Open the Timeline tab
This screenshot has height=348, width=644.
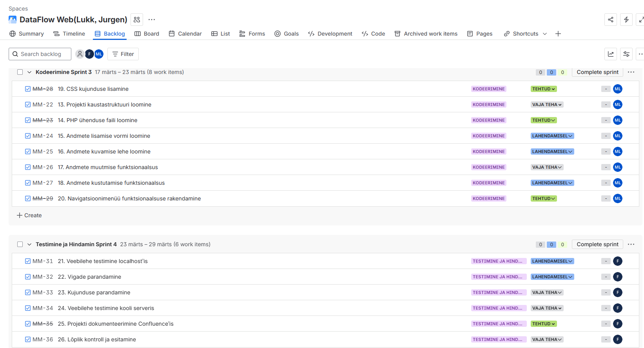[x=69, y=34]
